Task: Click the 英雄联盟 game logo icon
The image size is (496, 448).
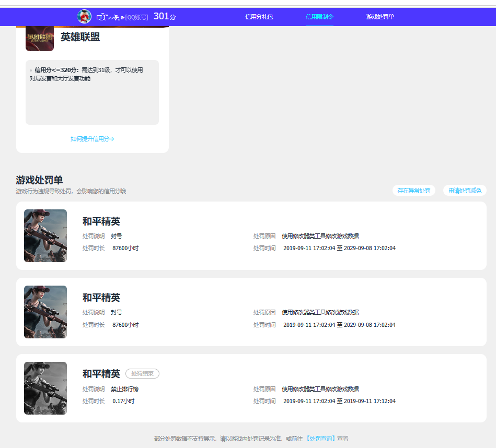Action: 40,38
